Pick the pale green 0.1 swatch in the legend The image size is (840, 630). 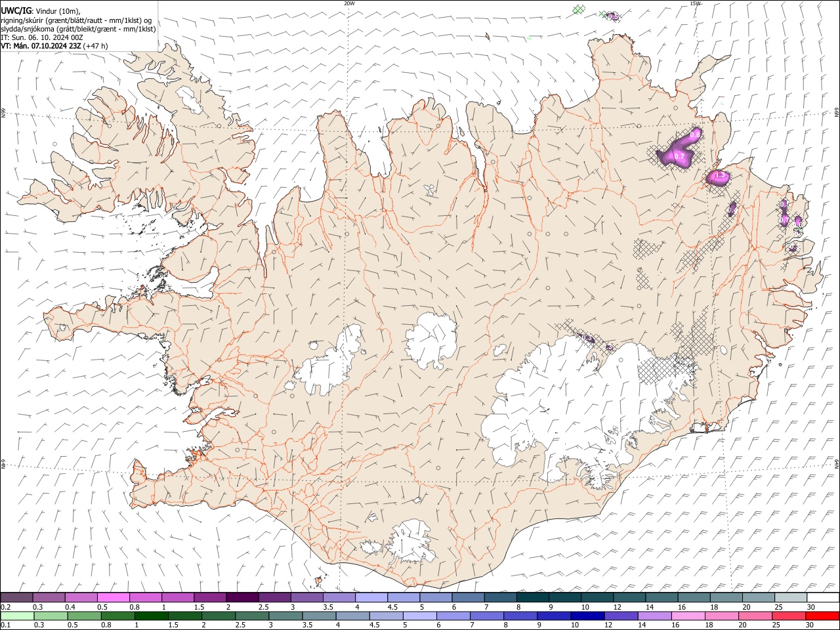(x=17, y=616)
